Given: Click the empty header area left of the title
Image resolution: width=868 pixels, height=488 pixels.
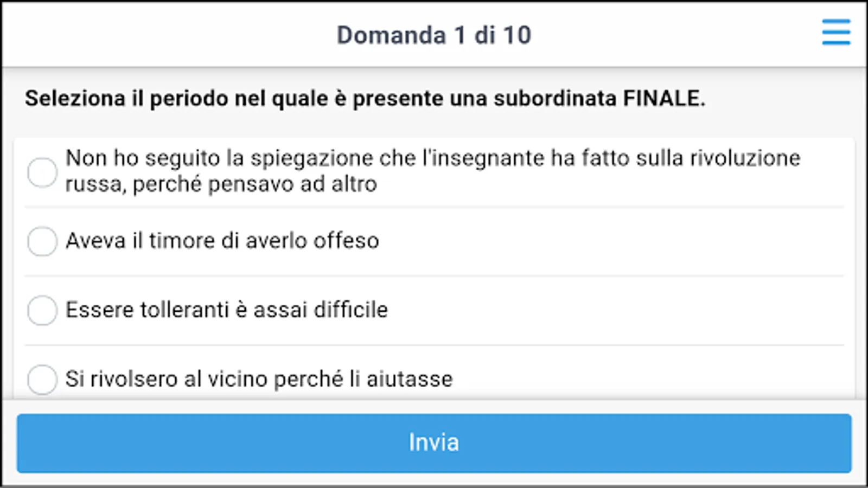Looking at the screenshot, I should (163, 35).
